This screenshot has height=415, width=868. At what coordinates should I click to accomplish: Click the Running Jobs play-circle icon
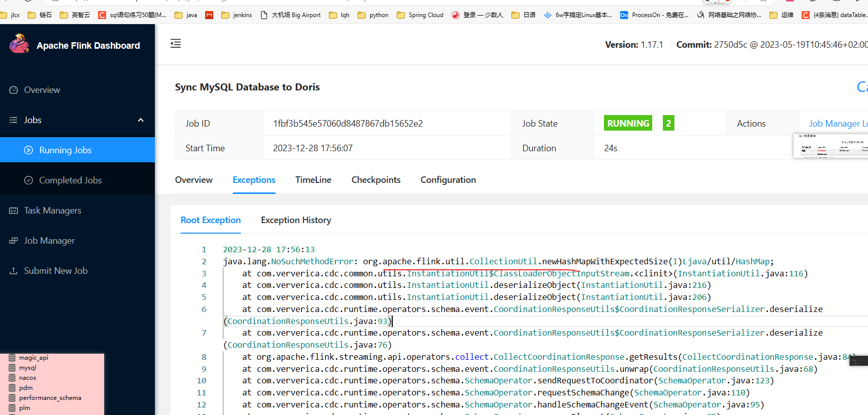[x=29, y=150]
